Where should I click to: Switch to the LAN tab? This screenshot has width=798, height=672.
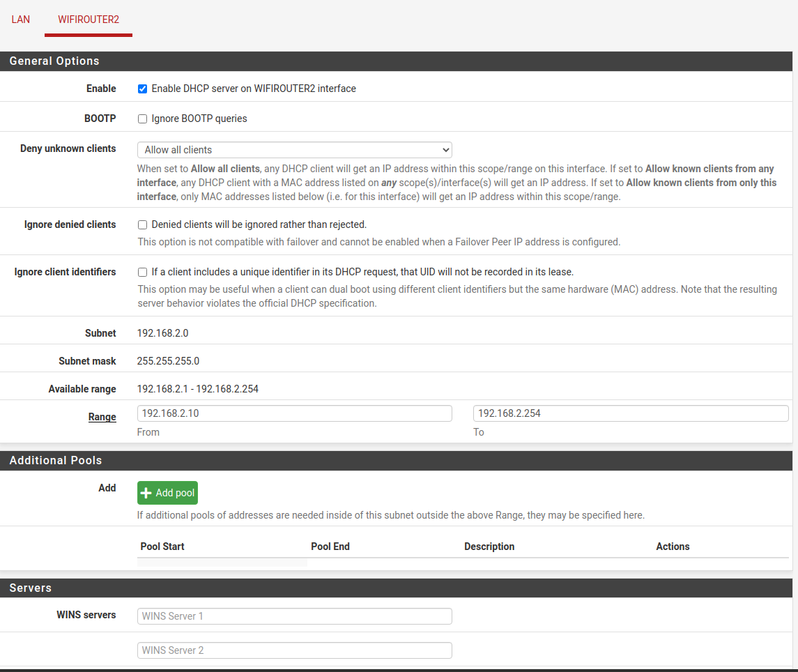point(20,20)
